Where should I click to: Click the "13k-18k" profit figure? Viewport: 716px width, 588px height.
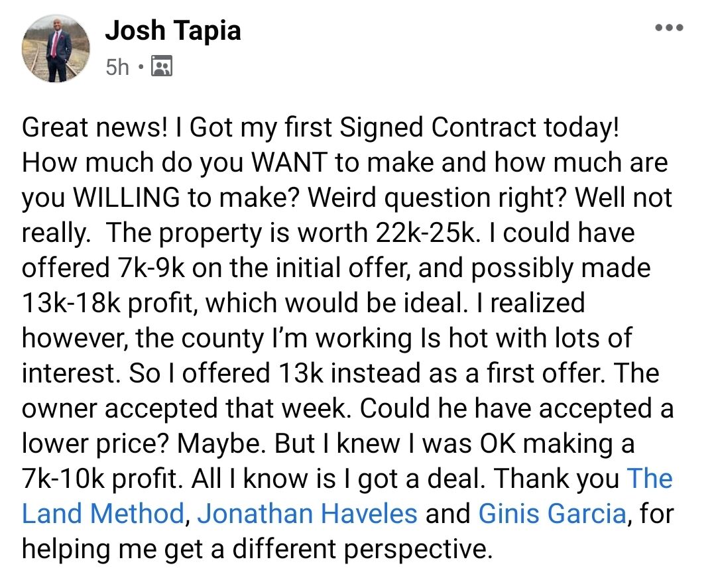tap(71, 303)
